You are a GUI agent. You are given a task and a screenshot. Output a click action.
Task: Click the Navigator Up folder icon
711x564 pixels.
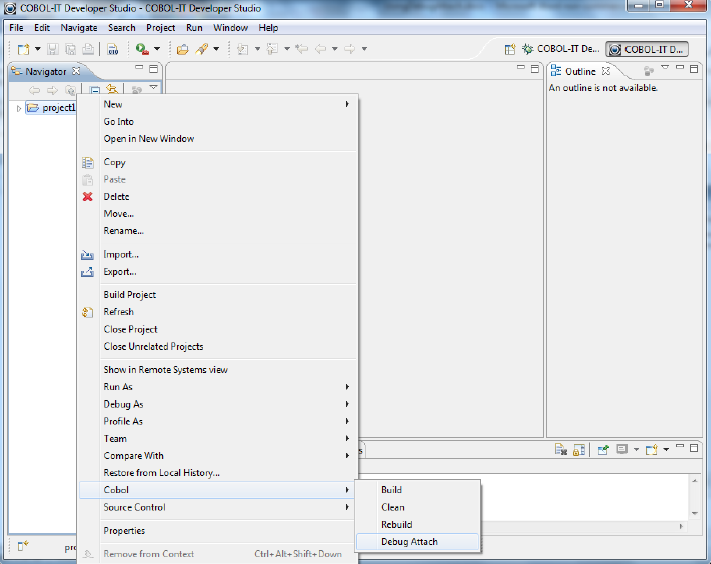click(70, 90)
